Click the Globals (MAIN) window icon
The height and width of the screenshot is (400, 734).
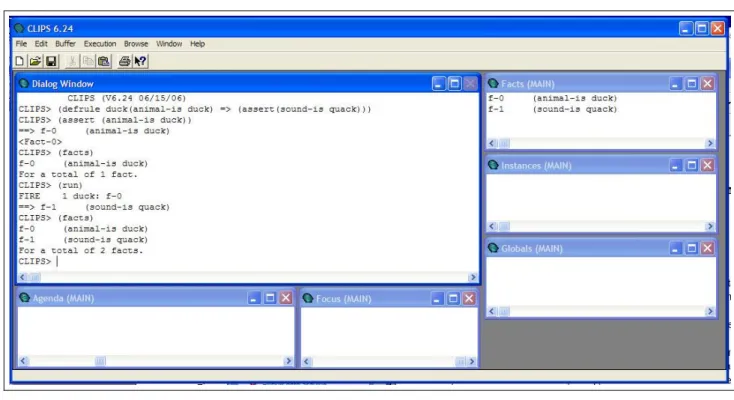[x=493, y=248]
